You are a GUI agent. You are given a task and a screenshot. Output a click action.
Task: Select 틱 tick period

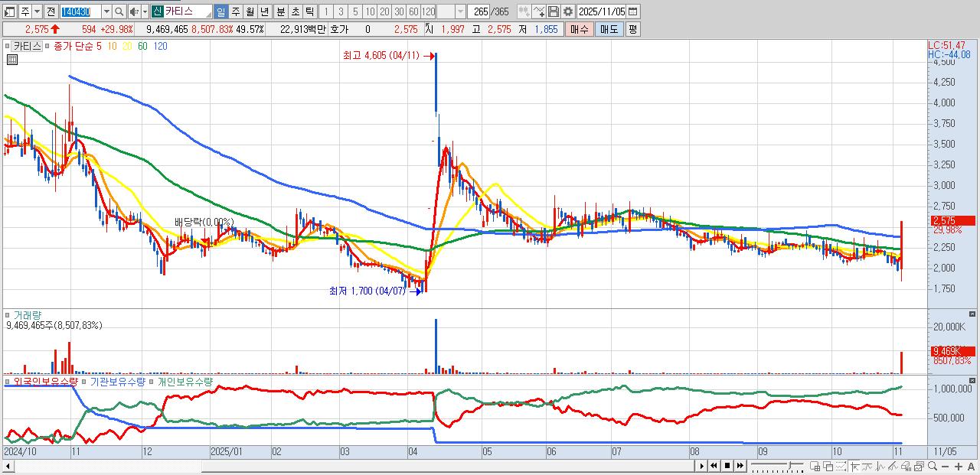tap(309, 12)
